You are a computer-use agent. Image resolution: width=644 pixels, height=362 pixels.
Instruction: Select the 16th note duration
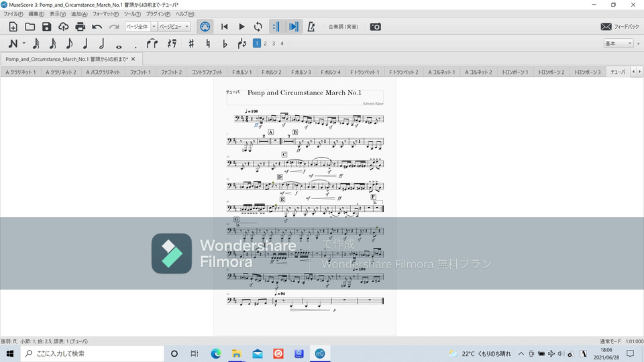(52, 44)
